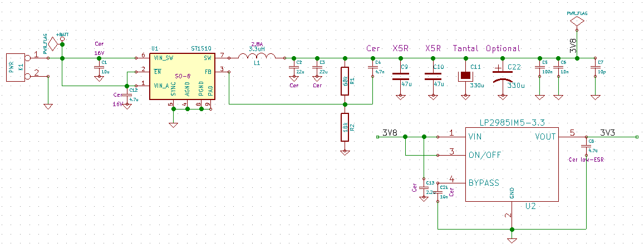This screenshot has height=249, width=644.
Task: Select resistor R1 68k
Action: point(345,81)
